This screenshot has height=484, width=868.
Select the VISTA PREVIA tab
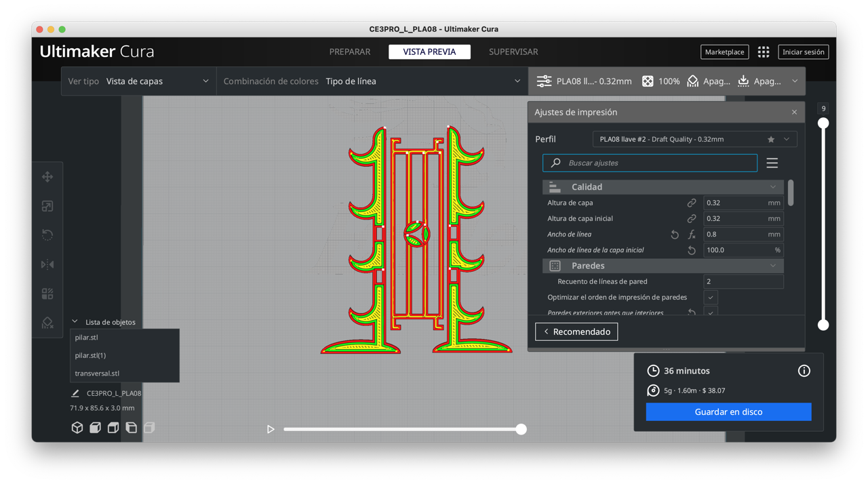pos(429,52)
